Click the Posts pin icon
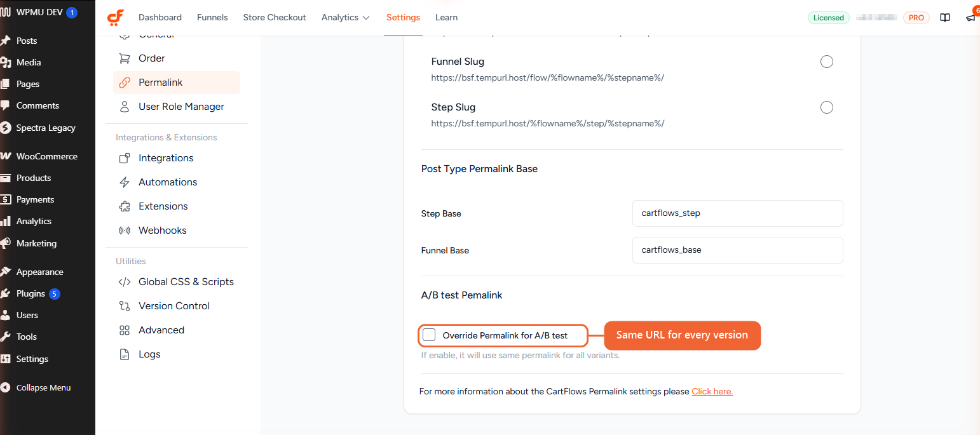This screenshot has height=435, width=980. point(6,41)
